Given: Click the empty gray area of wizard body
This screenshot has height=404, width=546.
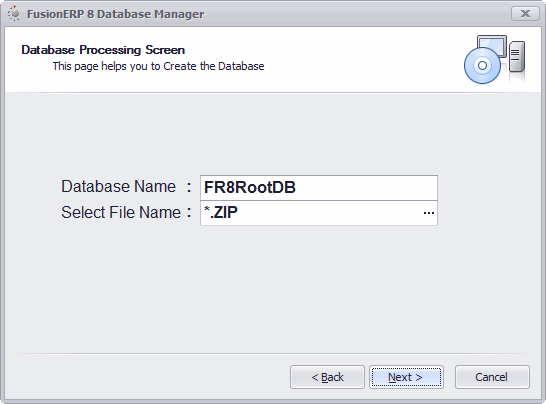Looking at the screenshot, I should click(x=273, y=289).
